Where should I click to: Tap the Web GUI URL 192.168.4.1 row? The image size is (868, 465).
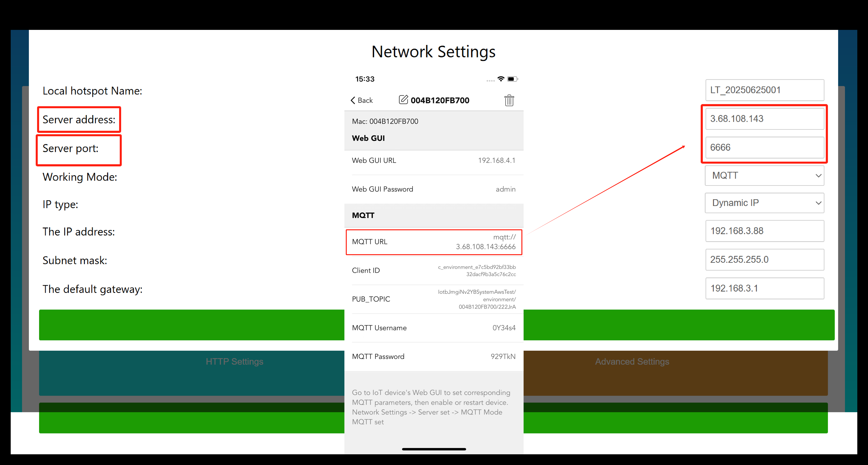pyautogui.click(x=434, y=161)
